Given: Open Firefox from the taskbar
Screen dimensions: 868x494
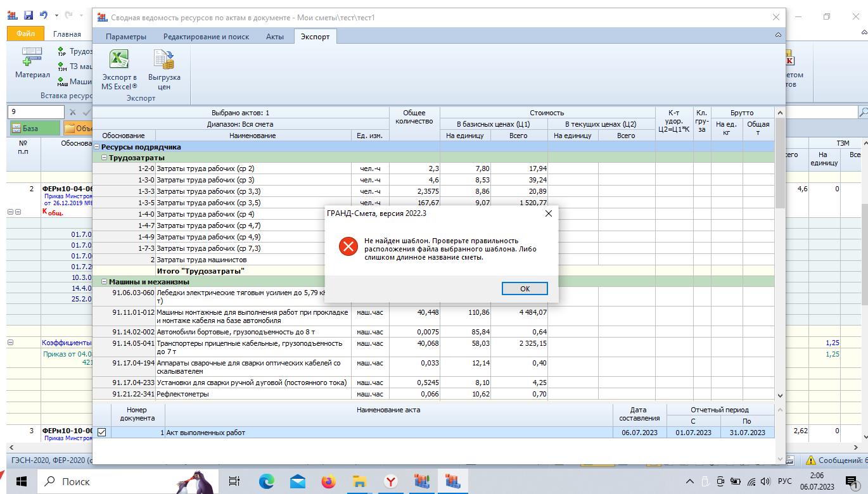Looking at the screenshot, I should click(x=328, y=481).
